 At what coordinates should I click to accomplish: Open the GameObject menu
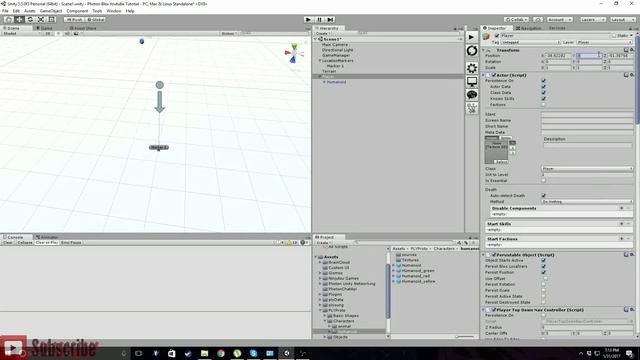point(51,11)
